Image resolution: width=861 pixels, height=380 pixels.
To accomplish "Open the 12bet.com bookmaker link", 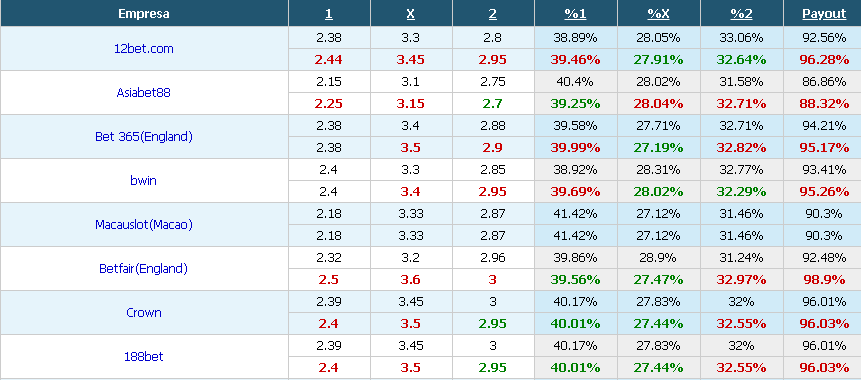I will coord(144,49).
